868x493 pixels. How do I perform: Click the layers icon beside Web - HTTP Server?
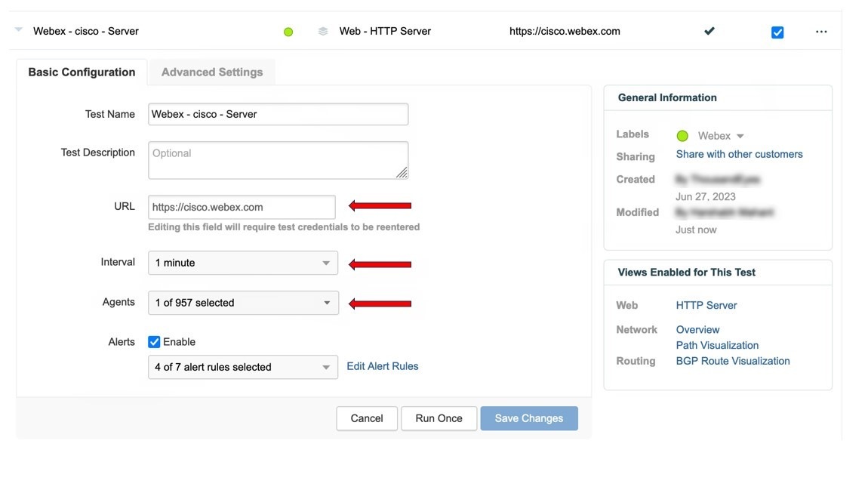tap(323, 32)
